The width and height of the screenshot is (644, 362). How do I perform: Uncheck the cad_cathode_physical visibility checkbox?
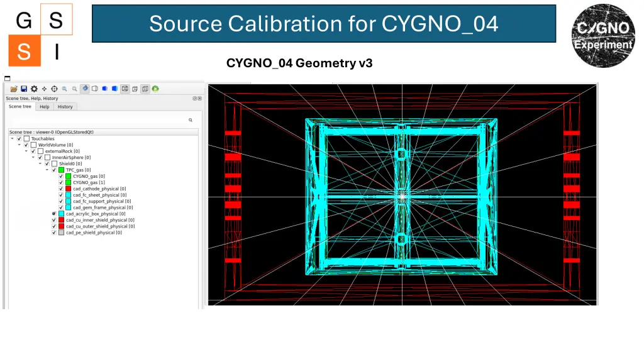(61, 189)
